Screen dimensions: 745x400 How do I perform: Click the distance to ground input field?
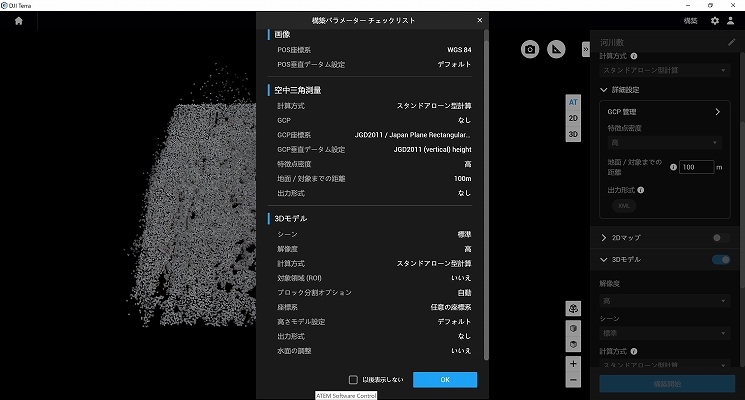(x=698, y=167)
